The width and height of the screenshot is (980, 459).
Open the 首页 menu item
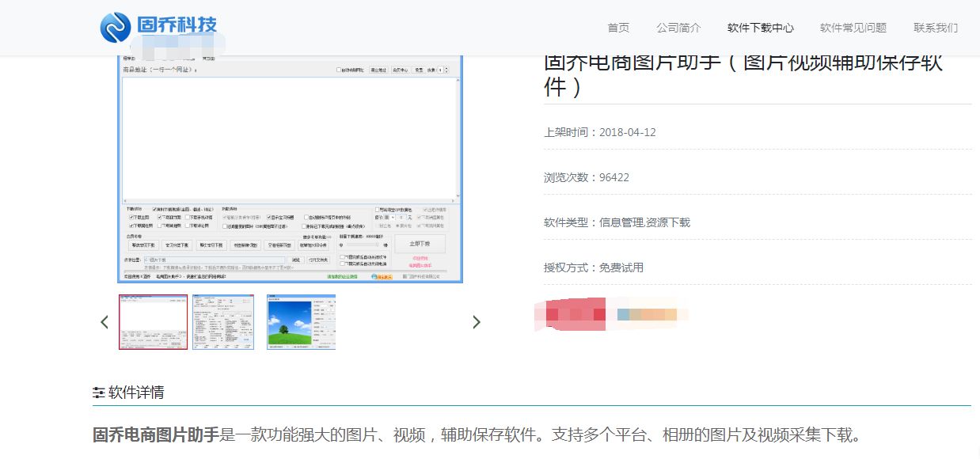617,27
